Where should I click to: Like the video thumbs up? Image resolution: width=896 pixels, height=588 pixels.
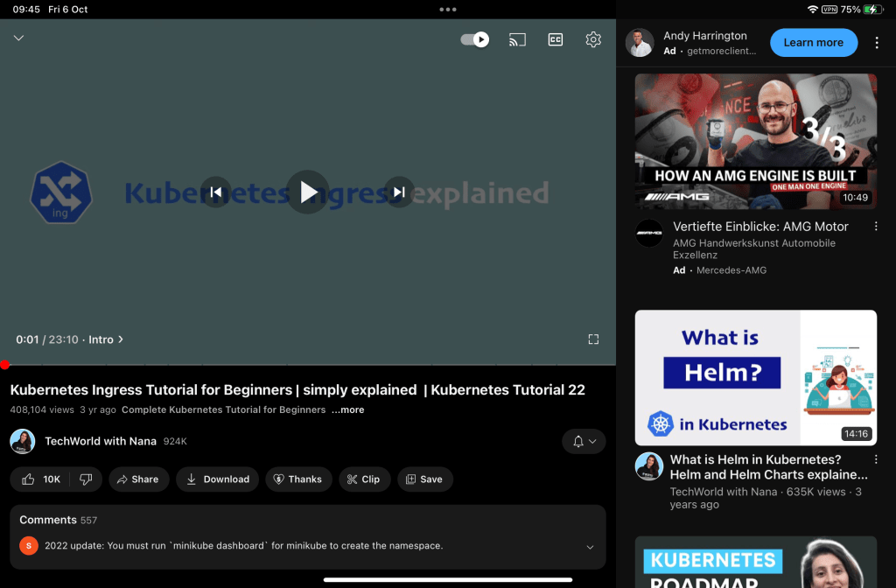click(40, 479)
